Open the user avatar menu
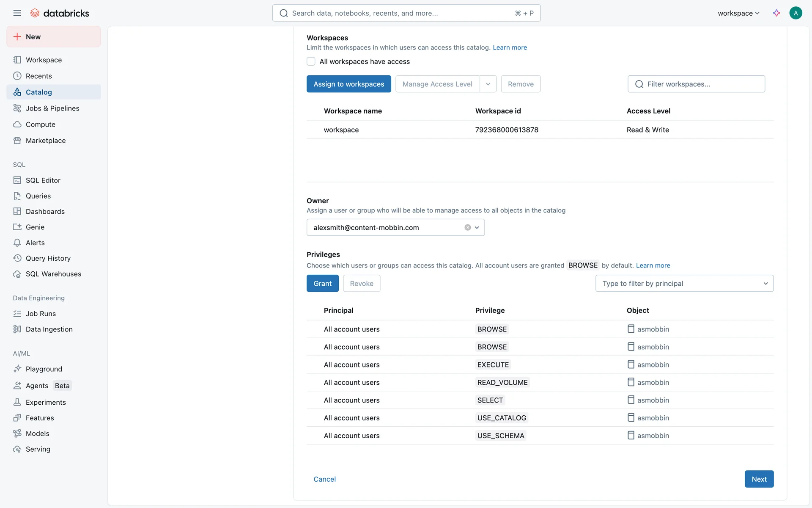 [x=796, y=13]
